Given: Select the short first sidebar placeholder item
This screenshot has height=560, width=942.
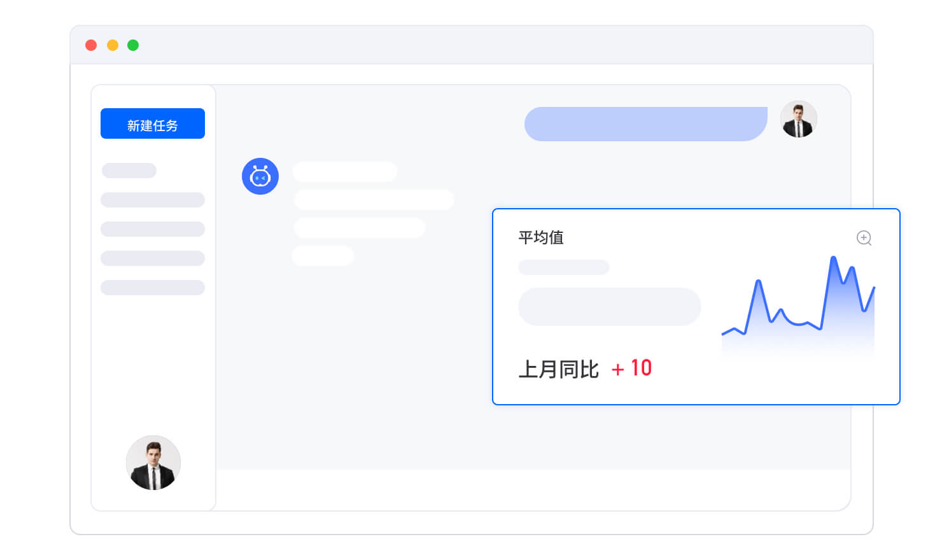Looking at the screenshot, I should coord(129,171).
